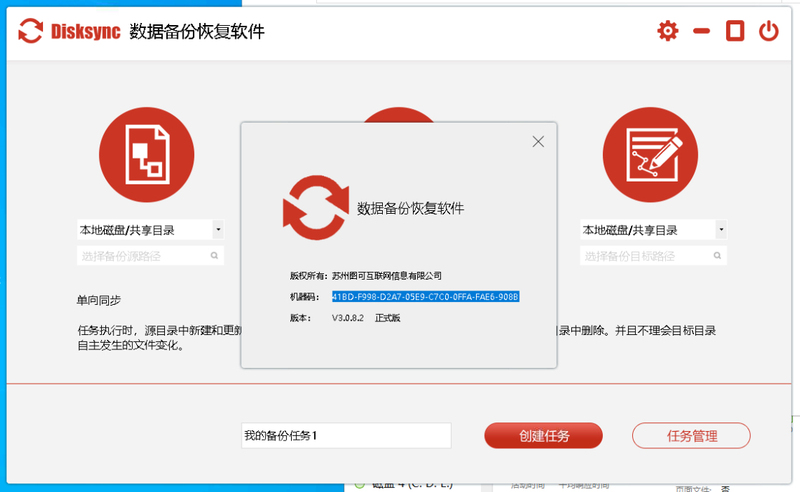Open source type dropdown 本地磁盘/共享目录
The height and width of the screenshot is (492, 800).
[150, 230]
